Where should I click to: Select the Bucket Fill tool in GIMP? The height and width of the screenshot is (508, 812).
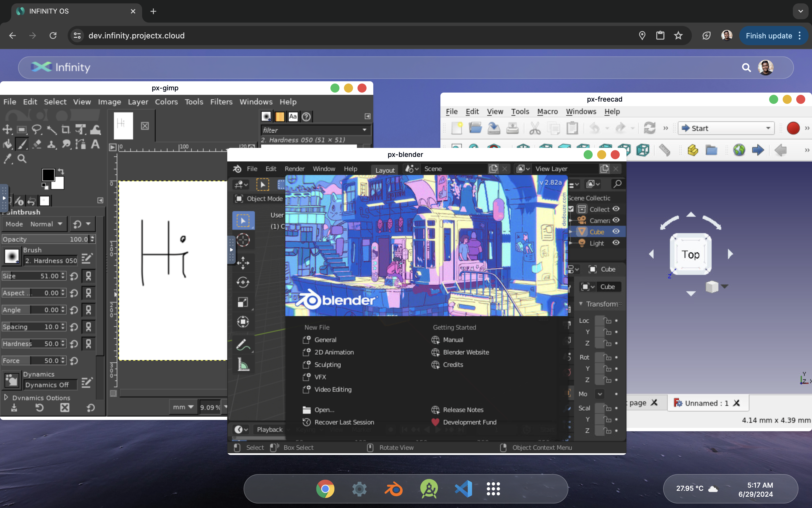7,144
